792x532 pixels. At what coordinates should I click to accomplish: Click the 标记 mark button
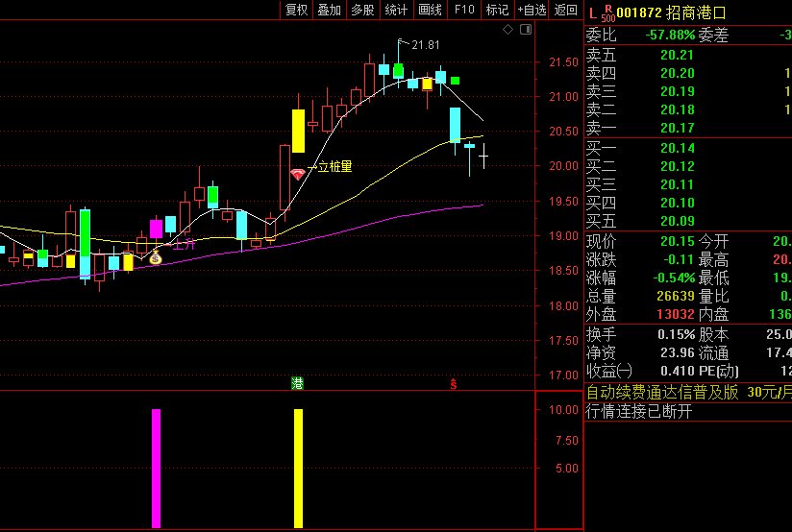498,10
